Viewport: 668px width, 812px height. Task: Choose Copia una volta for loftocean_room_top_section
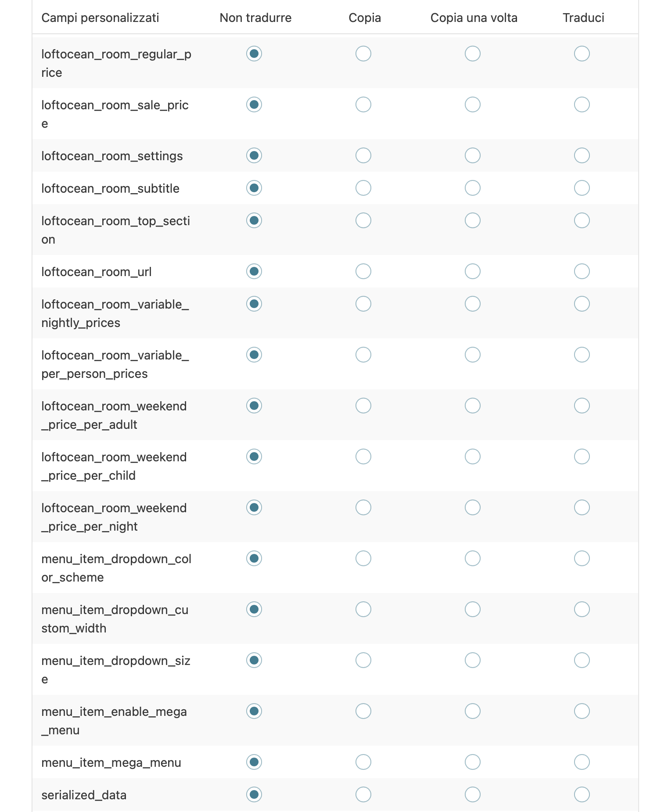coord(473,220)
